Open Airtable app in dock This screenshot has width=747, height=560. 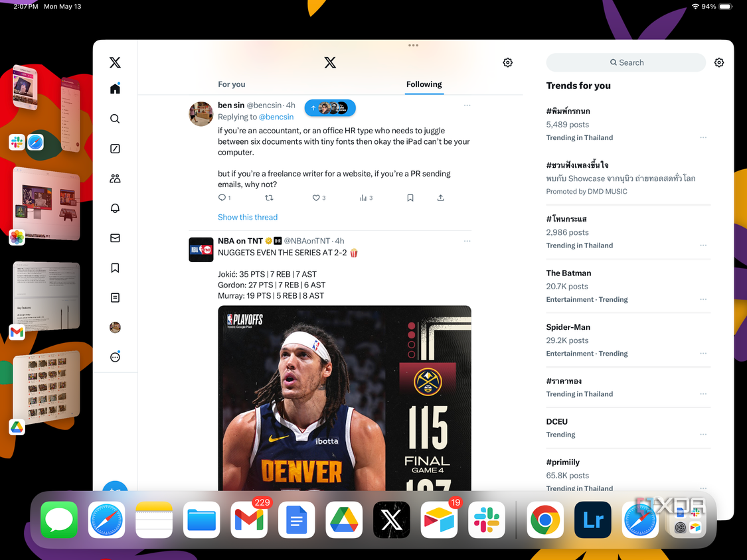pos(440,520)
